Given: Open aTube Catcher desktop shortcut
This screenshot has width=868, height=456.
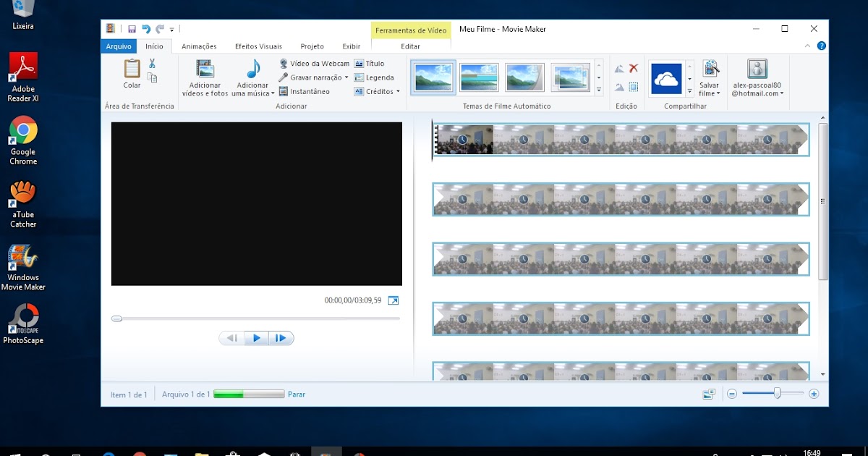Looking at the screenshot, I should (x=23, y=203).
